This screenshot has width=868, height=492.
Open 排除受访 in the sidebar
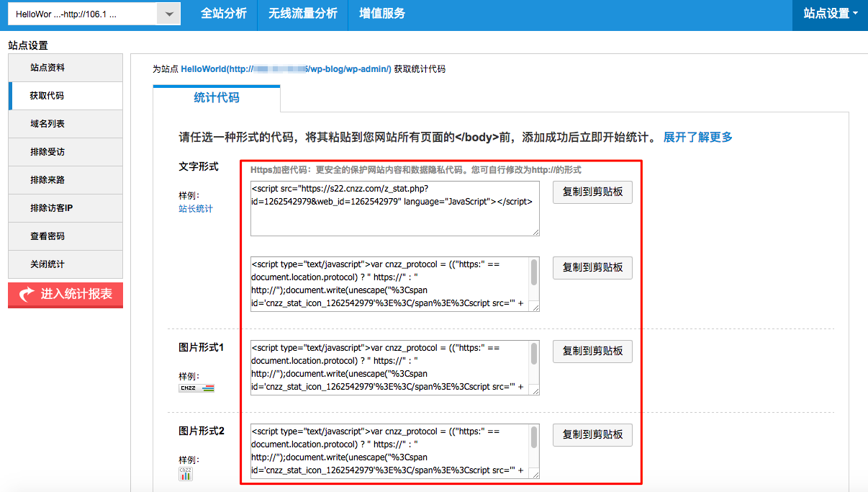coord(65,152)
